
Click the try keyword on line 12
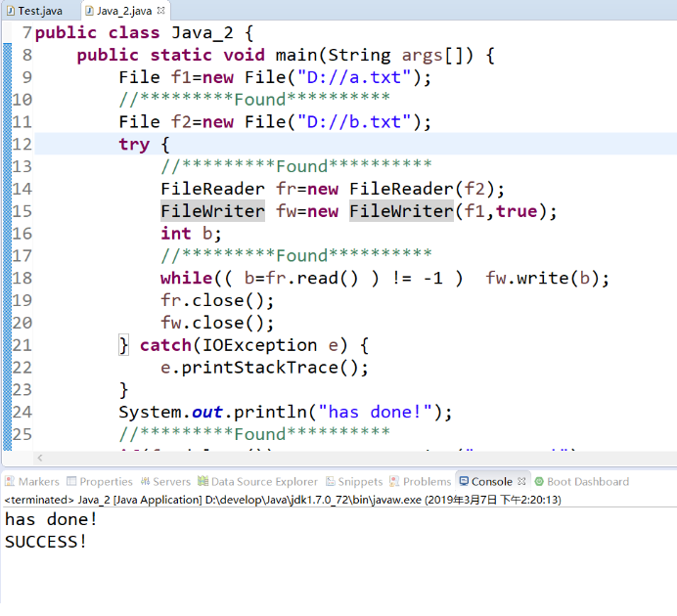(134, 145)
